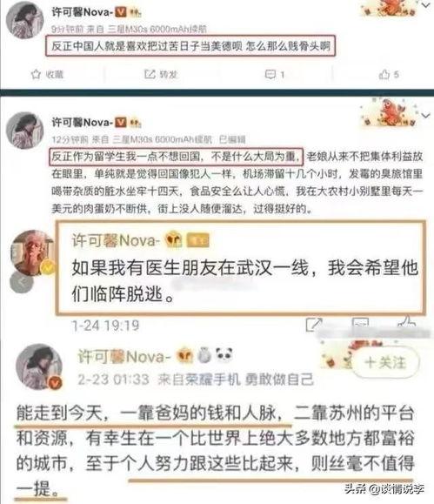This screenshot has width=434, height=504.
Task: Tap the gray back arrow circle
Action: coord(22,282)
